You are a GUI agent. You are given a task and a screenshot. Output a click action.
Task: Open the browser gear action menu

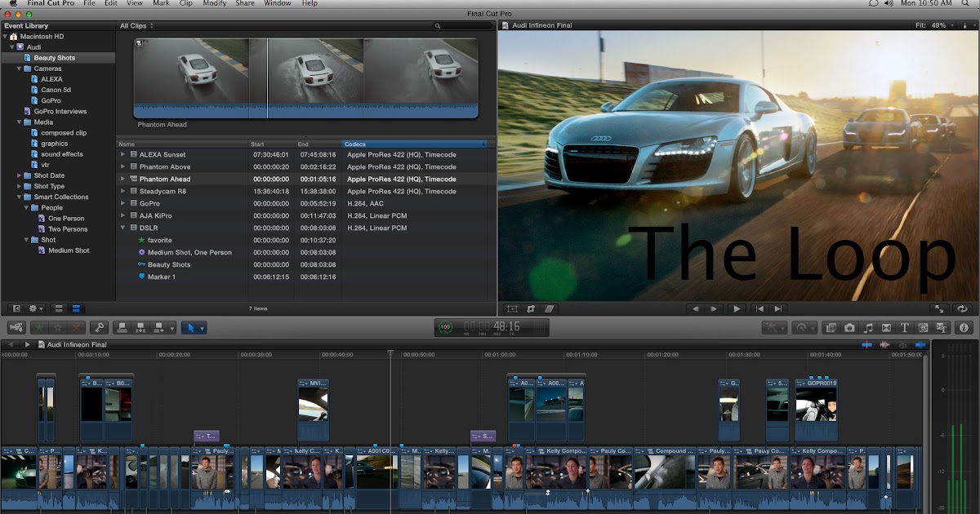tap(36, 308)
